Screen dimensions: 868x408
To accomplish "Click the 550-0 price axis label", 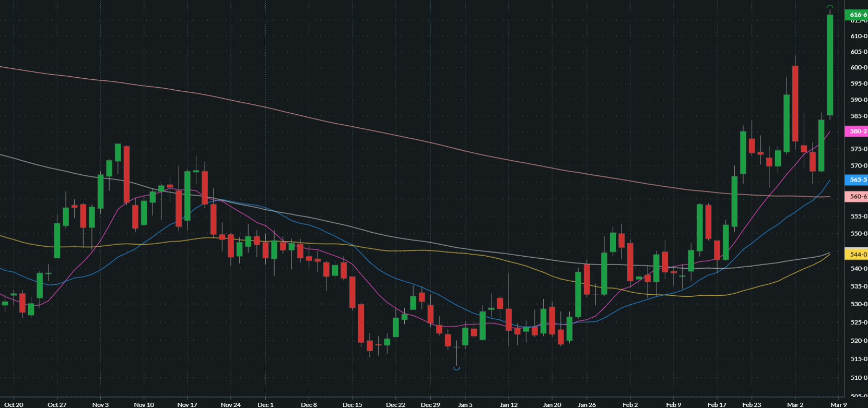I will point(859,234).
